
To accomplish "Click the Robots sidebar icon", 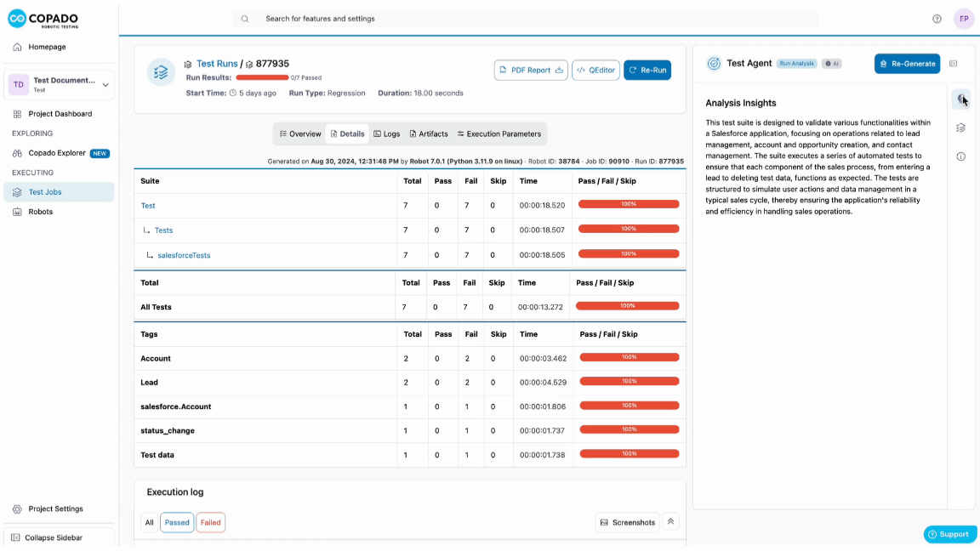I will point(18,212).
